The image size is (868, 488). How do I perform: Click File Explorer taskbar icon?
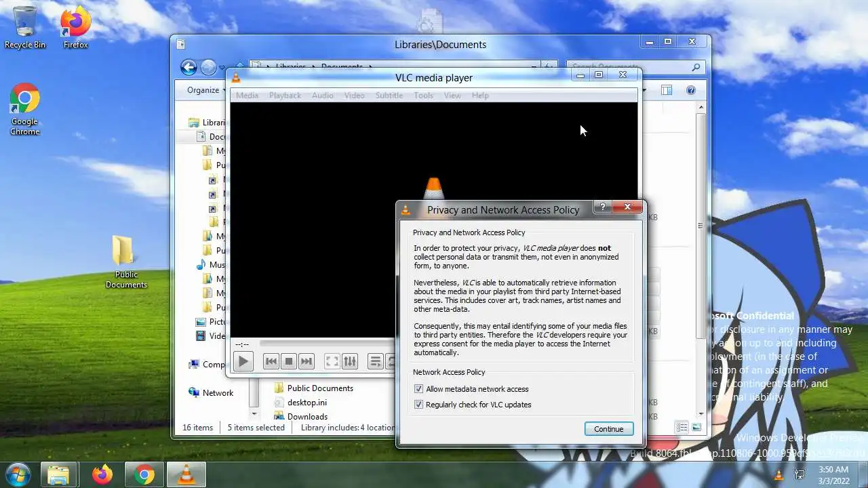click(x=59, y=475)
